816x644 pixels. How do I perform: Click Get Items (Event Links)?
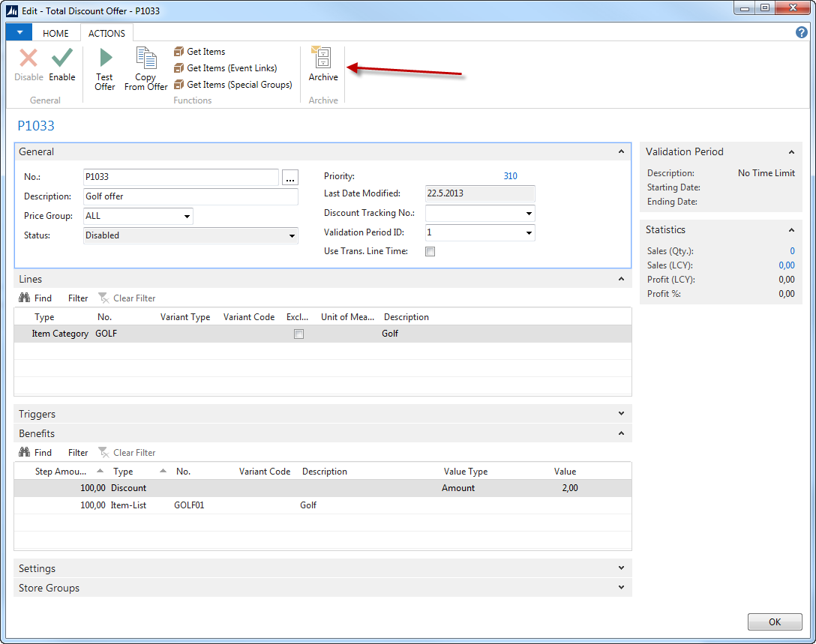[231, 68]
